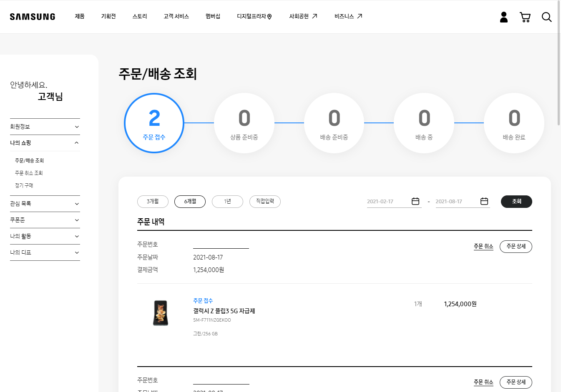Open the 멤버십 menu
Image resolution: width=561 pixels, height=392 pixels.
point(213,16)
